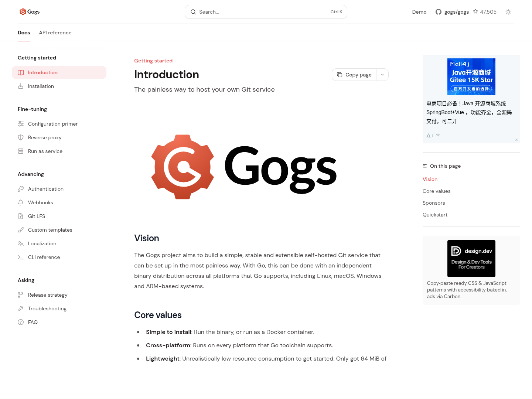The height and width of the screenshot is (399, 532).
Task: Go to the Authentication page
Action: tap(59, 189)
